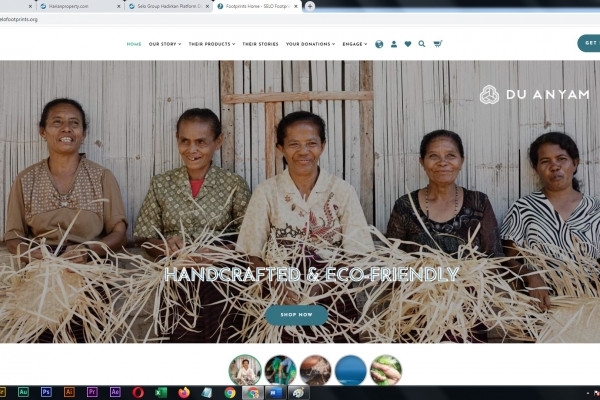The height and width of the screenshot is (400, 600).
Task: Open the Their Stories menu item
Action: [x=260, y=44]
